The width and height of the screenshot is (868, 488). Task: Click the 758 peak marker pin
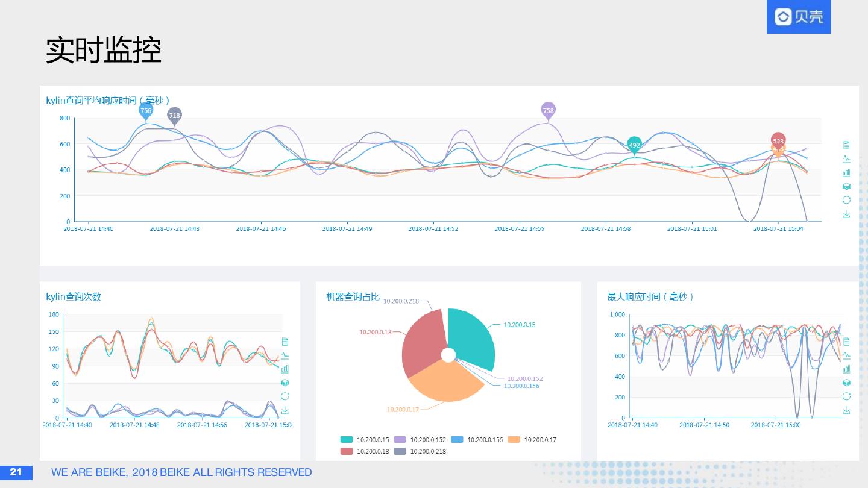(x=548, y=111)
